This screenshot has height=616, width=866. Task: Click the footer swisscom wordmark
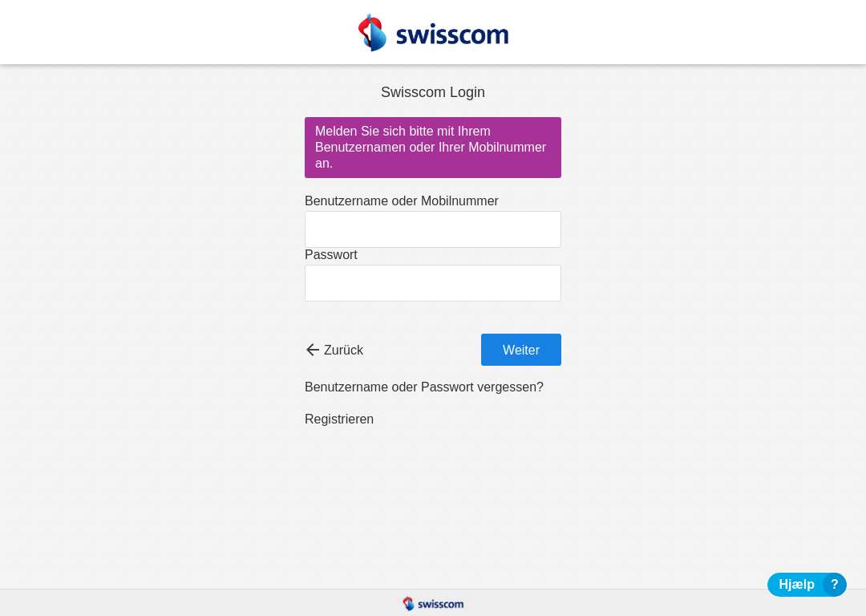(x=441, y=605)
